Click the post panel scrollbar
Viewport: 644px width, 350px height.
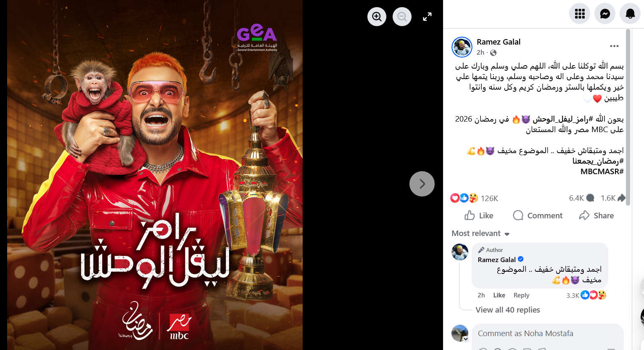(x=628, y=117)
